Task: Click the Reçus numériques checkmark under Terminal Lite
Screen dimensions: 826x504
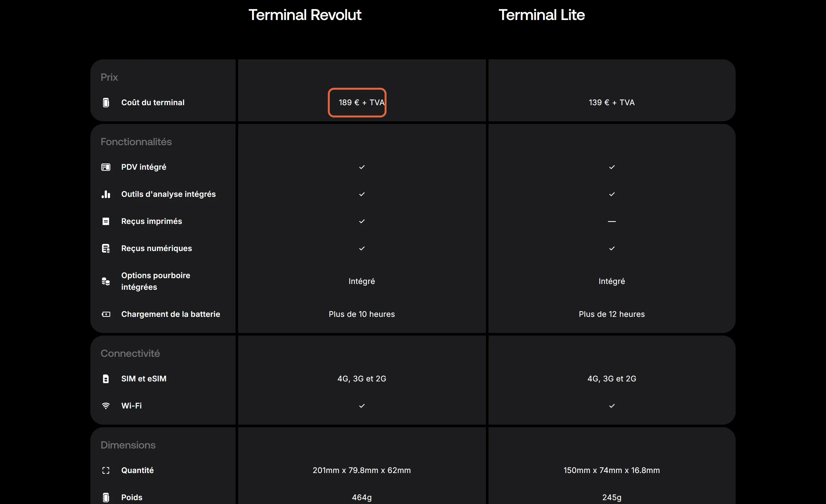Action: click(612, 248)
